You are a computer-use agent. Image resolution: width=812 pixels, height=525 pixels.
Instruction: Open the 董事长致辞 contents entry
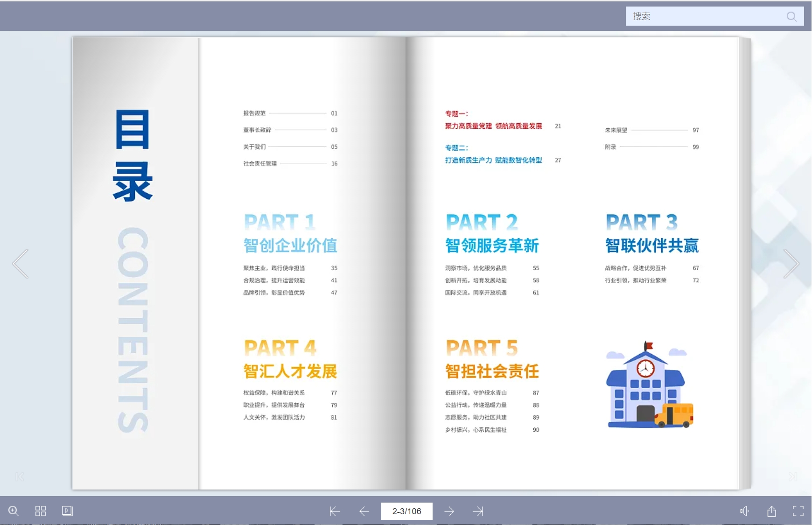click(257, 130)
